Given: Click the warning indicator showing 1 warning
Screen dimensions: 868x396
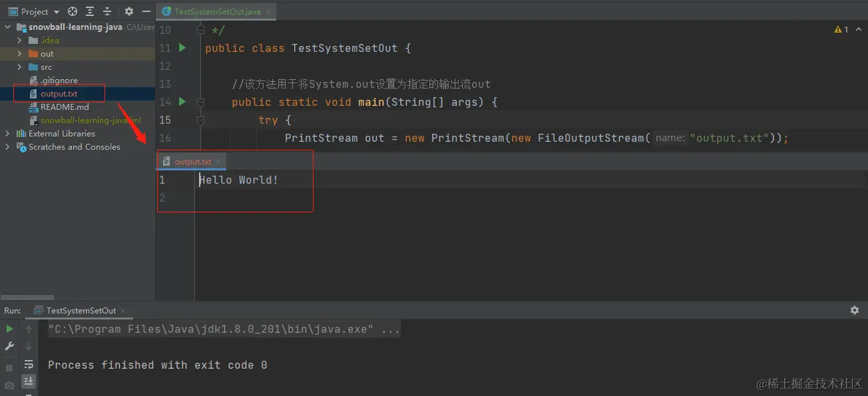Looking at the screenshot, I should 841,30.
